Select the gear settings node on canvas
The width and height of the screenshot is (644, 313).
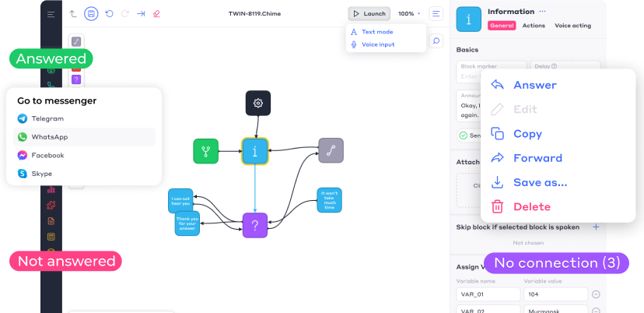click(x=257, y=103)
